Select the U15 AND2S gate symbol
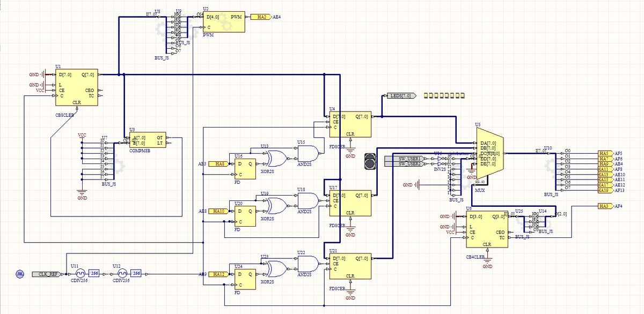Image resolution: width=644 pixels, height=314 pixels. (x=308, y=154)
